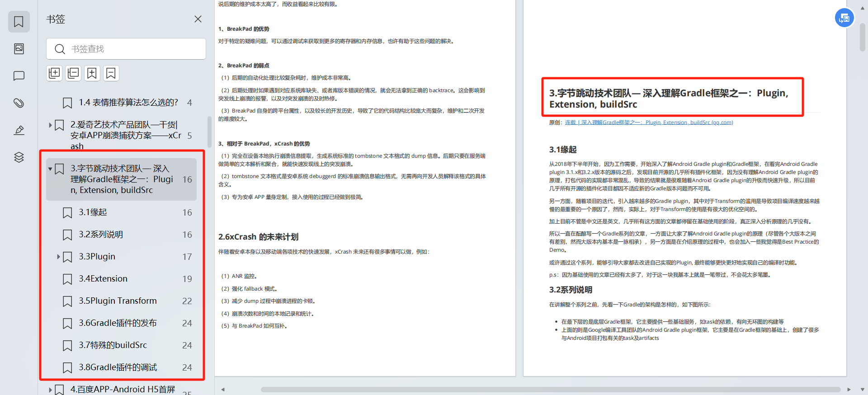Click heading 2.6xCrash 的未来计划

pos(258,237)
